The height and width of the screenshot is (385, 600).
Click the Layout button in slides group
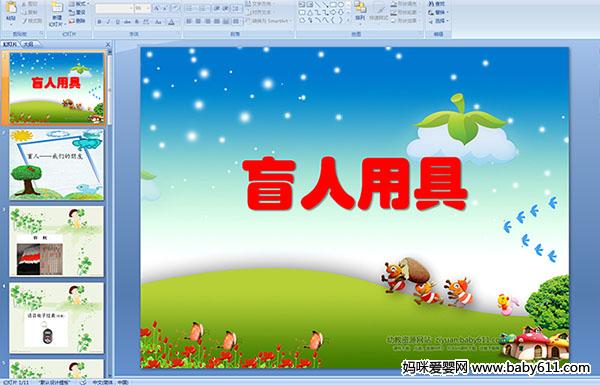click(79, 4)
